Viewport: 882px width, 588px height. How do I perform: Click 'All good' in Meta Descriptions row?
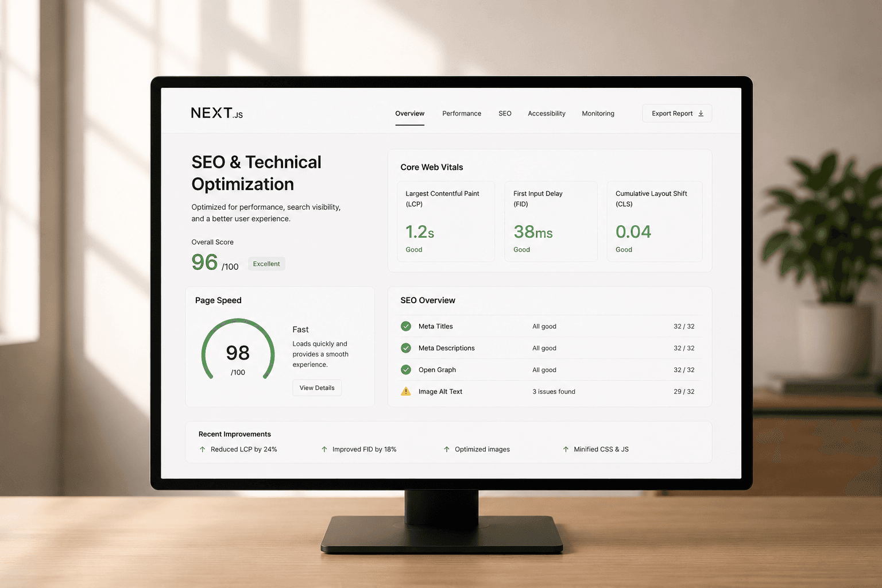(544, 348)
